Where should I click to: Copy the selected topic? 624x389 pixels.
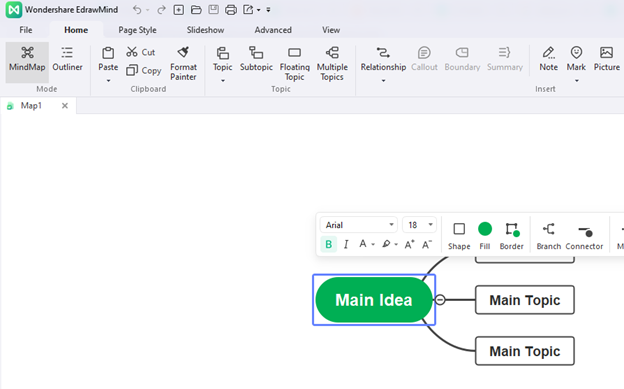(144, 70)
